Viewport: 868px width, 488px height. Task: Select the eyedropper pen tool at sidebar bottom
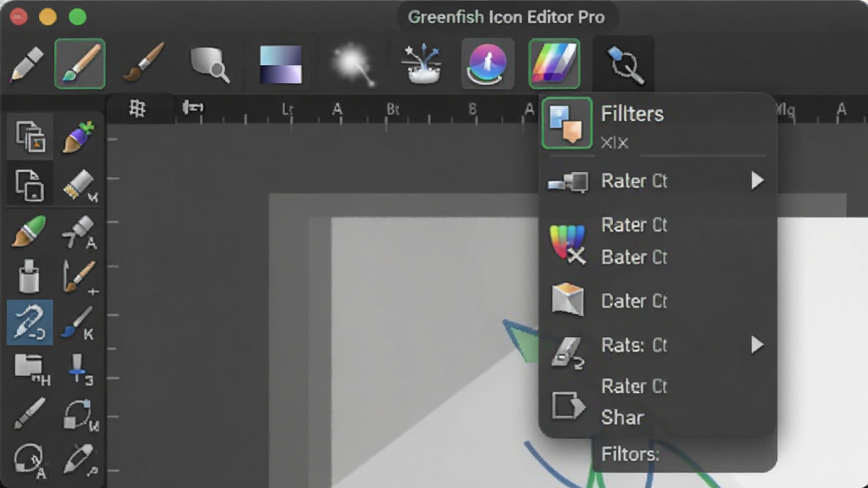coord(80,459)
